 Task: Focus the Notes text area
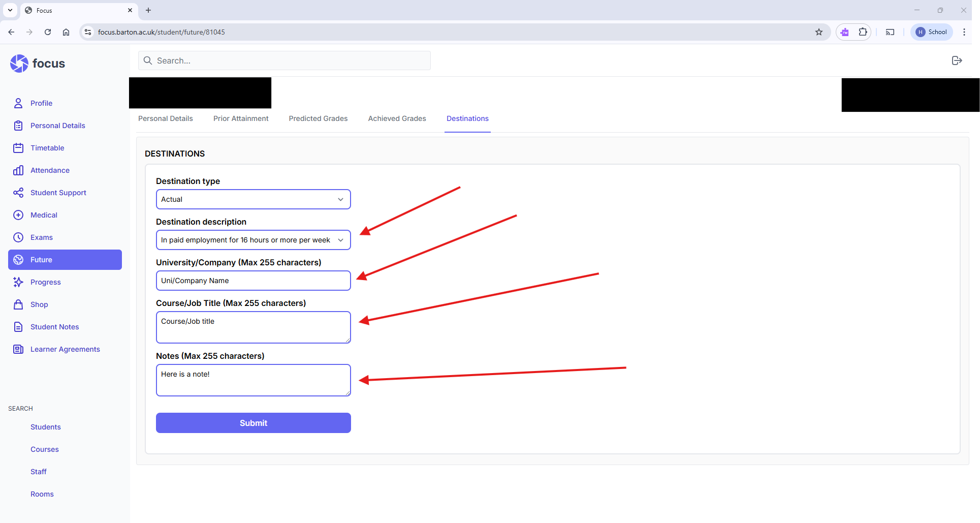tap(253, 380)
